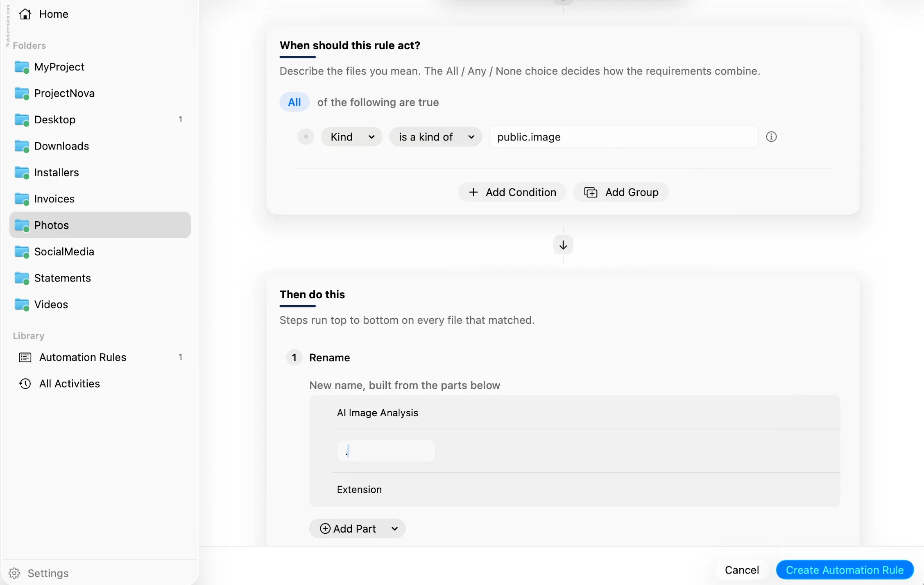This screenshot has width=924, height=585.
Task: Click the public.image value field
Action: point(623,137)
